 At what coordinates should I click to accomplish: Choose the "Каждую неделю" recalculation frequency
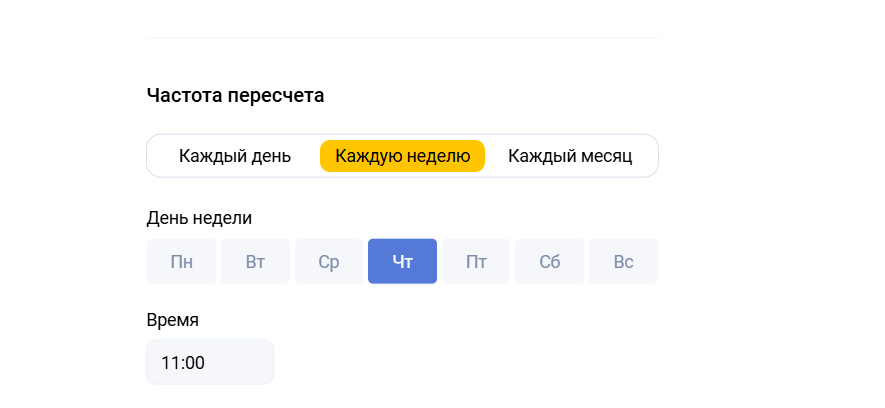(x=402, y=156)
